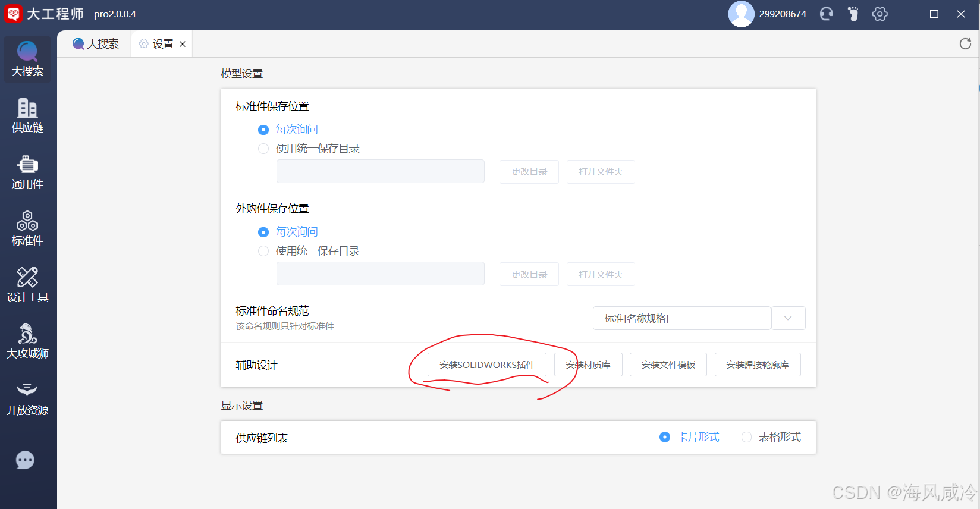Click 打开文件夹 under 标准件保存位置
This screenshot has width=980, height=509.
(601, 172)
